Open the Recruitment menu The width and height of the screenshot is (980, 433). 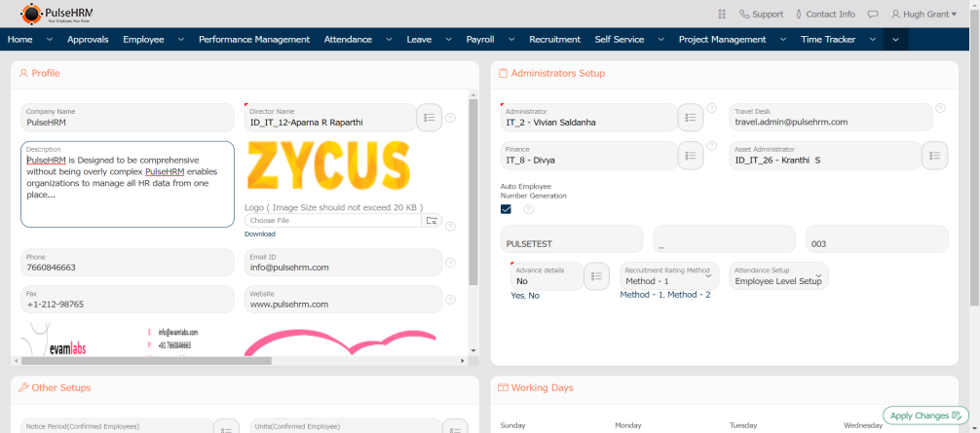coord(554,39)
